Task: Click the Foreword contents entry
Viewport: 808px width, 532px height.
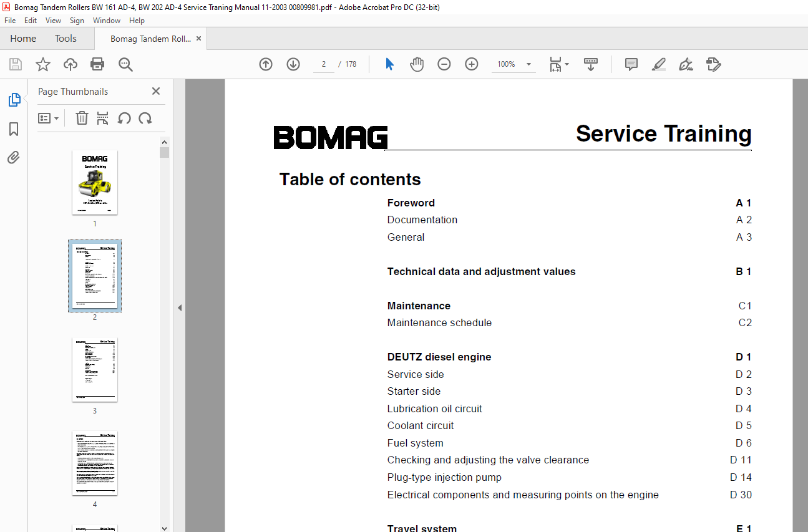Action: [411, 203]
